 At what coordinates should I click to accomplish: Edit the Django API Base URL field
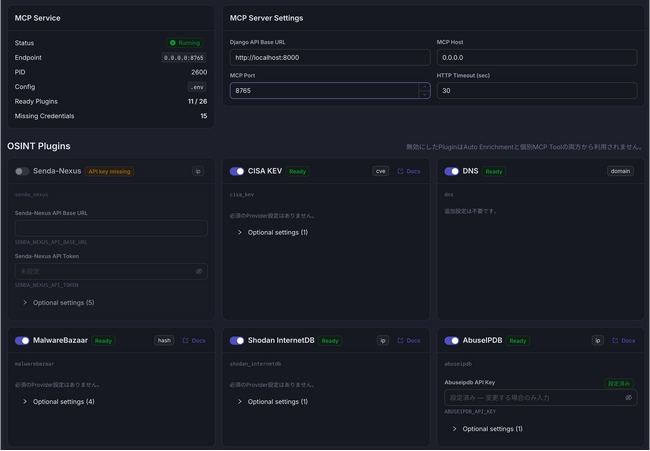tap(330, 57)
